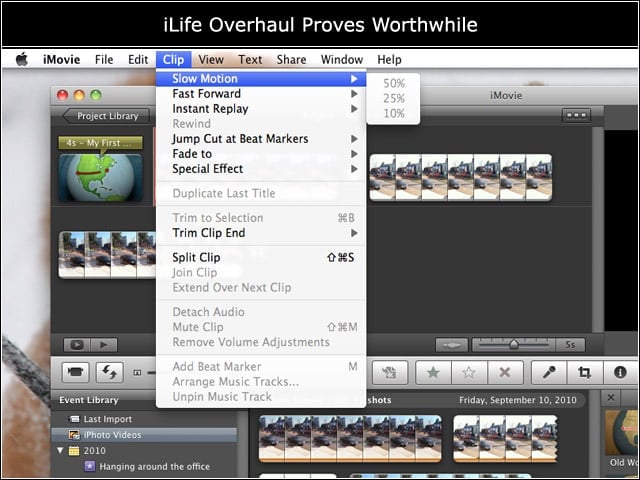Toggle the audio waveform button

click(452, 345)
